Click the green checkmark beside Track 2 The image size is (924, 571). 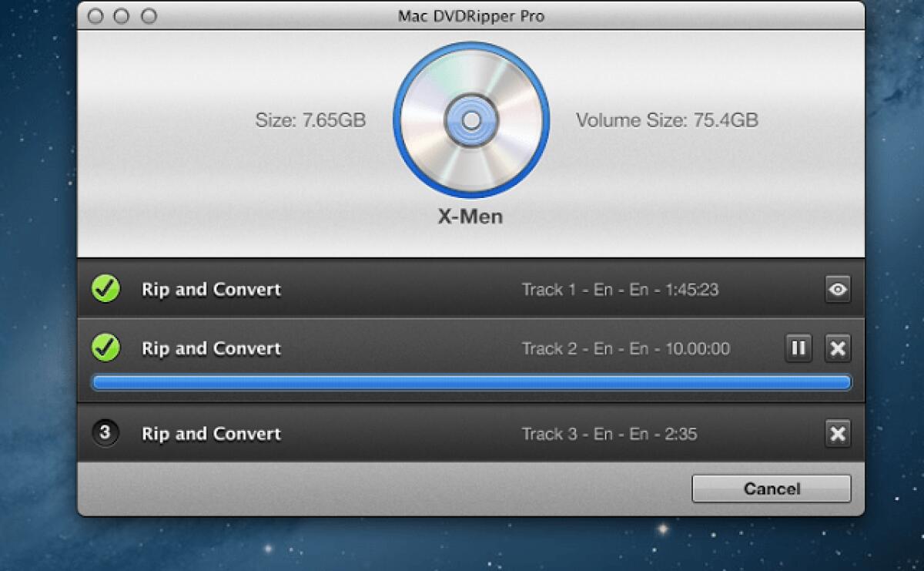pos(105,348)
